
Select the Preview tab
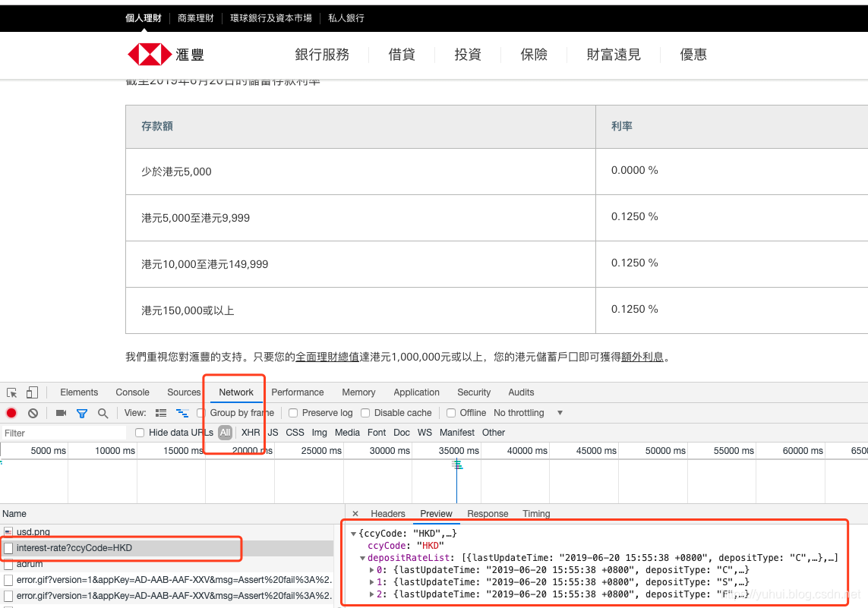[436, 513]
